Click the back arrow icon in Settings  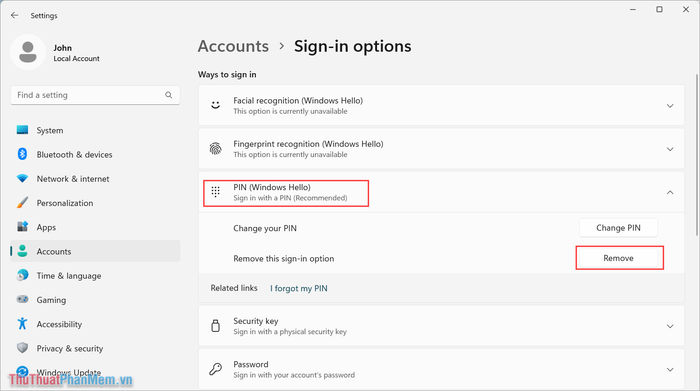(15, 15)
